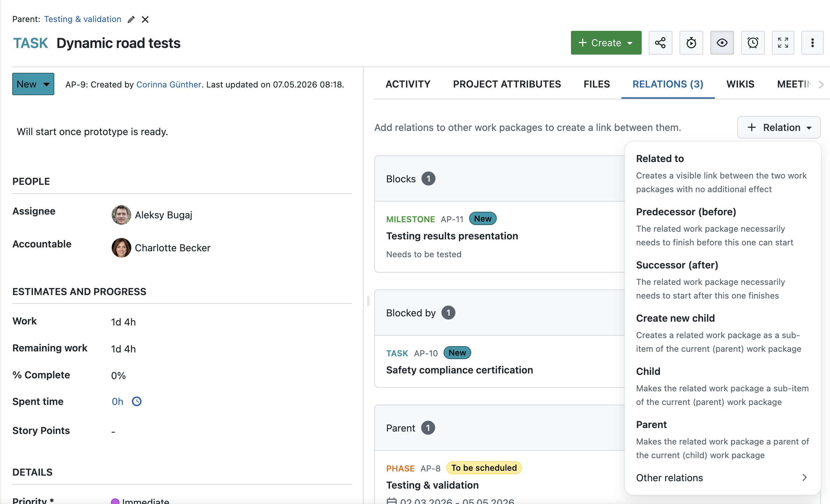
Task: Open Safety compliance certification work package
Action: pyautogui.click(x=459, y=370)
